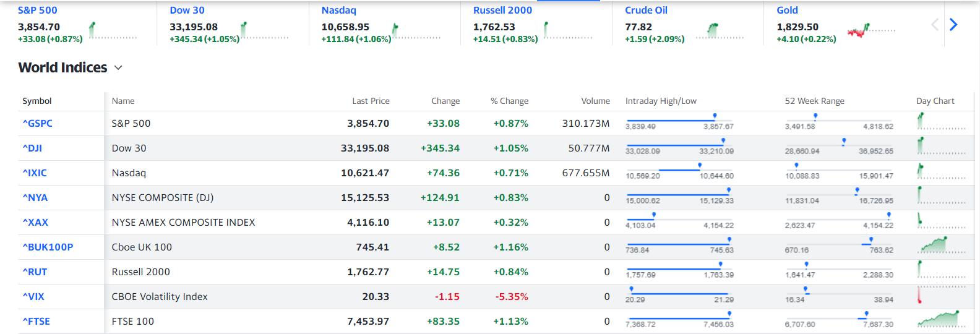Click the Nasdaq title in ticker bar

(x=339, y=11)
